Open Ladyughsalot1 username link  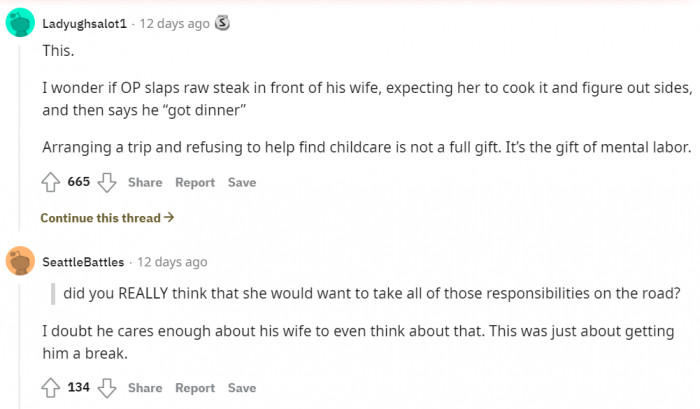point(83,23)
